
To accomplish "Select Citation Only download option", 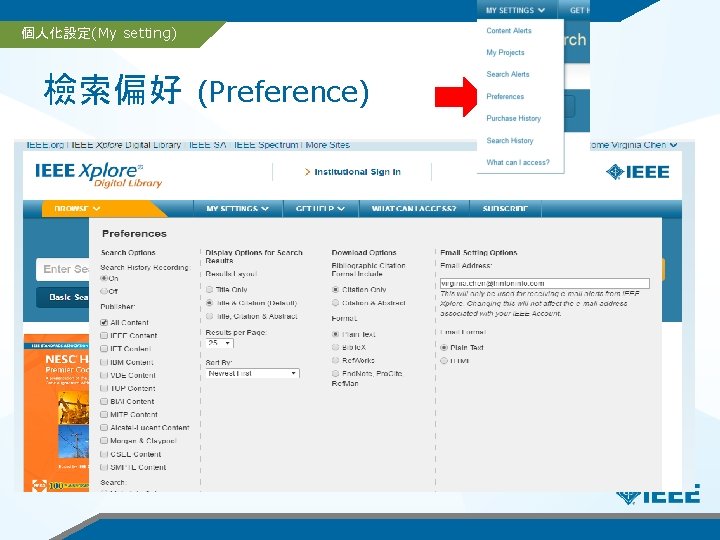I will pos(336,290).
